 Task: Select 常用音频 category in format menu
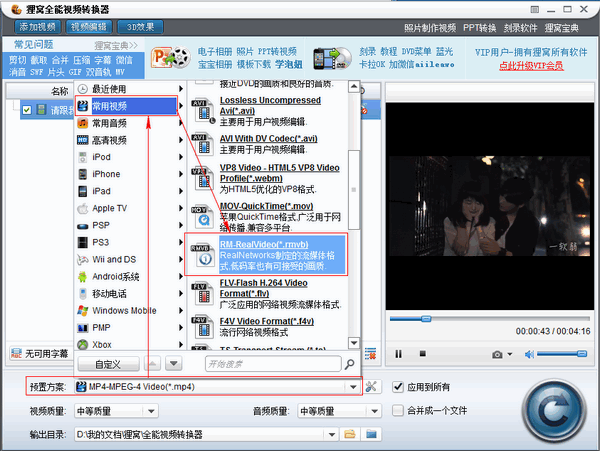pos(129,123)
